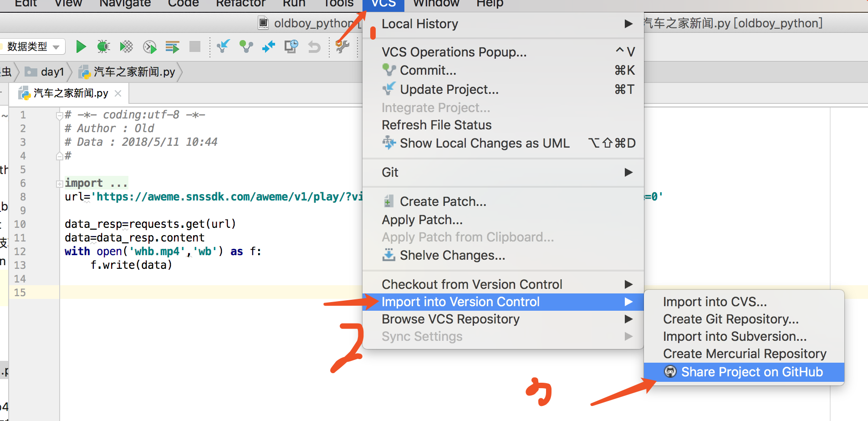The width and height of the screenshot is (868, 421).
Task: Open the Navigate menu
Action: 125,4
